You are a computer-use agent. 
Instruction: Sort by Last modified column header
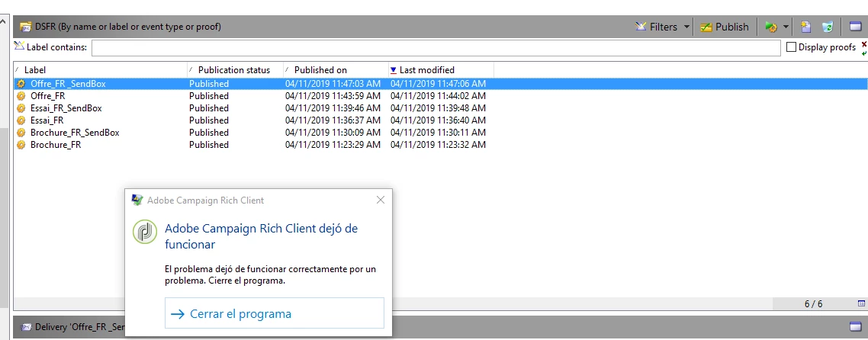(x=441, y=69)
